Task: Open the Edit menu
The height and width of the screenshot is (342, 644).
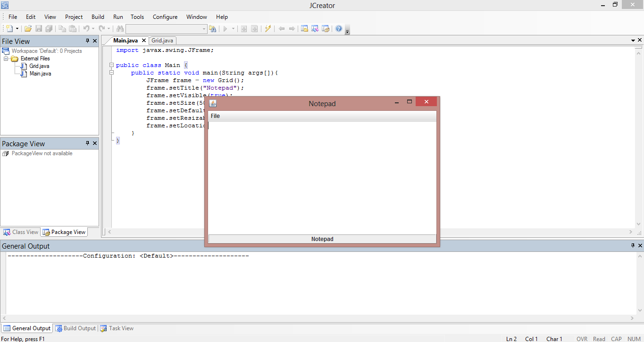Action: click(31, 17)
